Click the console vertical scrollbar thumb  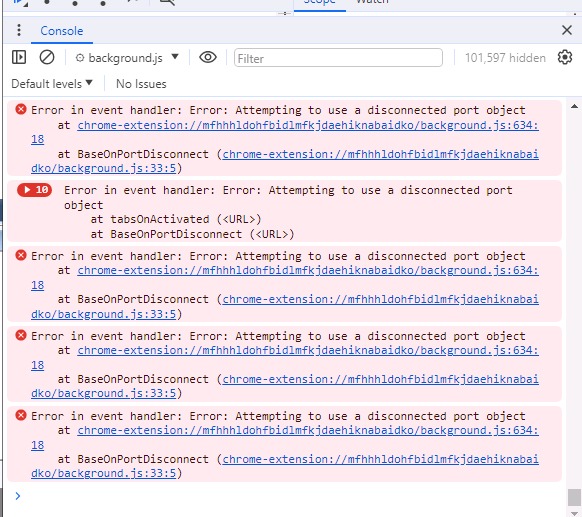pos(574,497)
